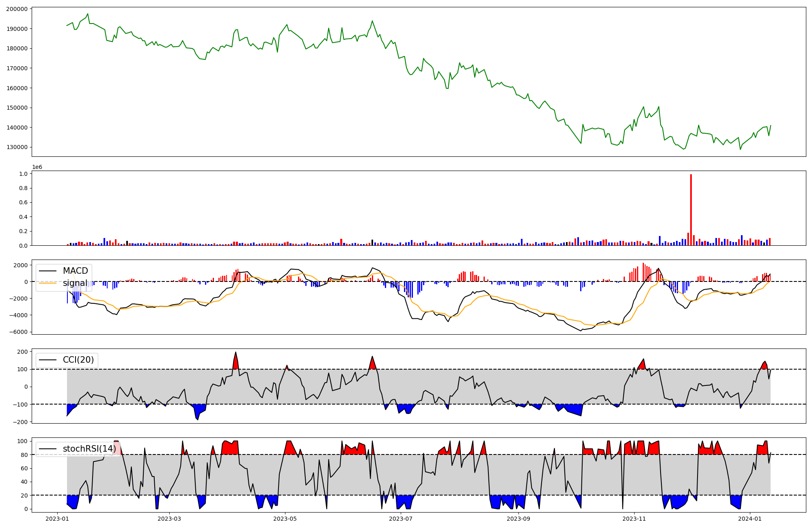The height and width of the screenshot is (528, 812).
Task: Click the MACD legend label
Action: coord(75,271)
